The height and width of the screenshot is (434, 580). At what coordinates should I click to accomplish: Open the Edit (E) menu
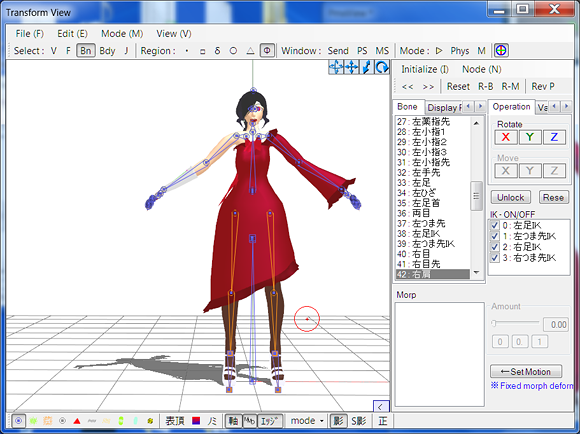point(72,34)
